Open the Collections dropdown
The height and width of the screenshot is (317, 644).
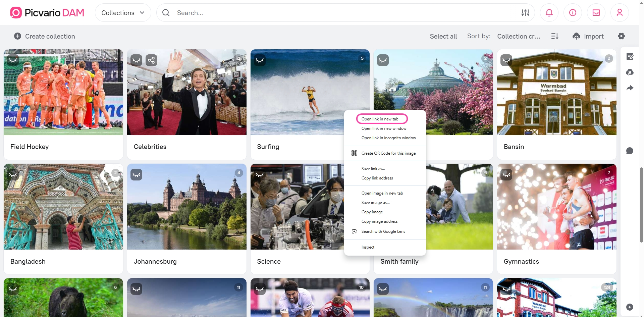pyautogui.click(x=123, y=13)
